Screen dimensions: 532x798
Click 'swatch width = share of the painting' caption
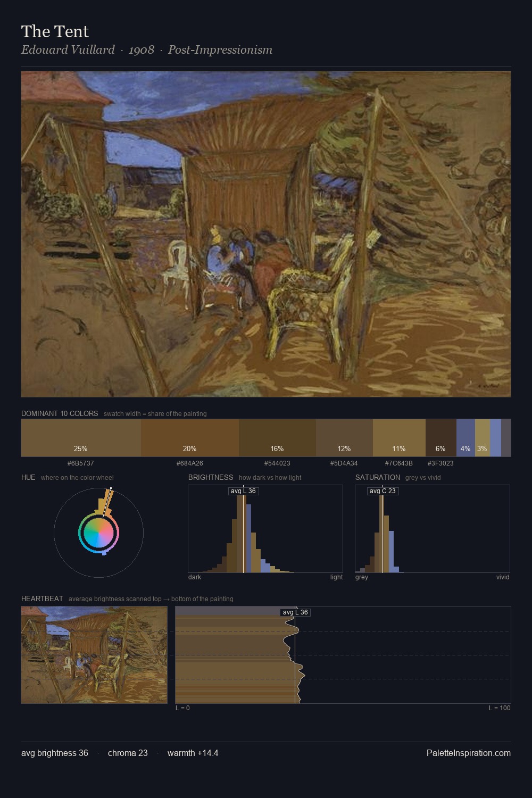click(155, 414)
